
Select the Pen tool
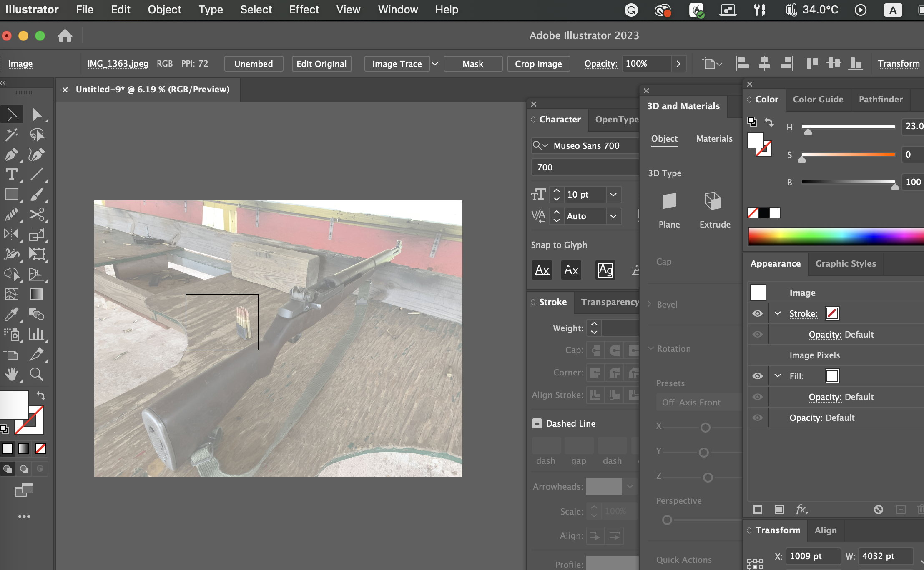pos(11,155)
